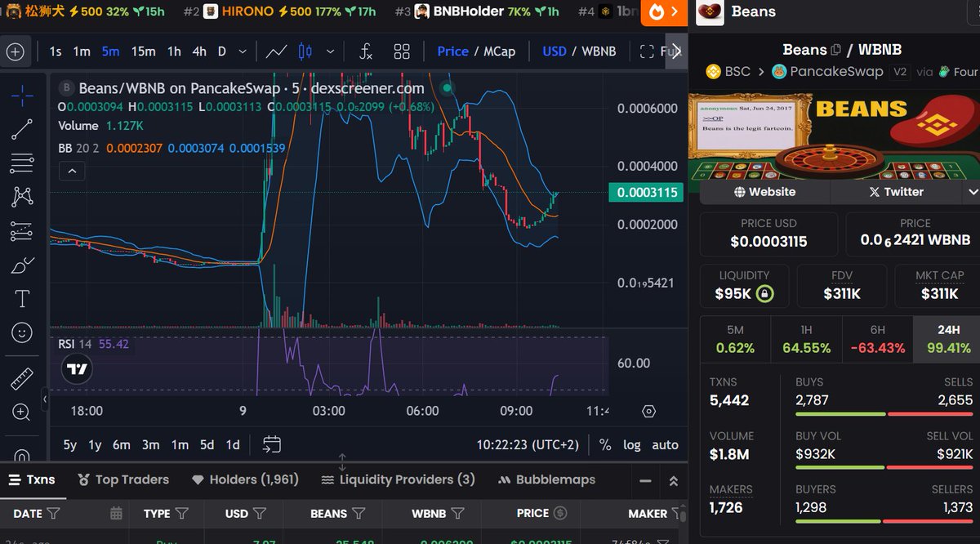
Task: Filter the BEANS amount column
Action: pos(359,513)
